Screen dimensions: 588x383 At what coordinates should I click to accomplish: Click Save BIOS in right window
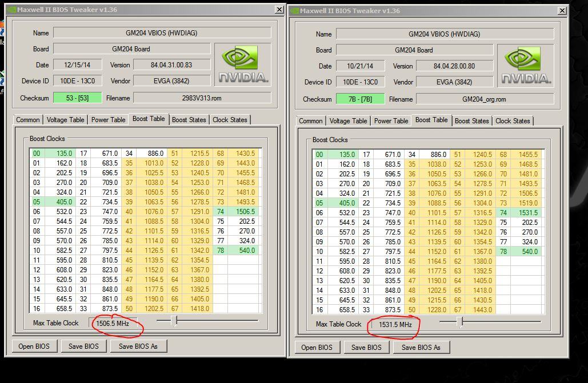[x=366, y=348]
